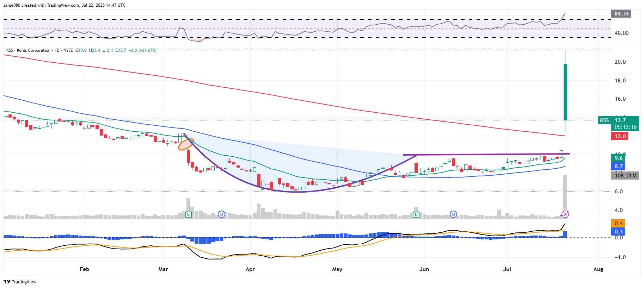Select the purple horizontal resistance line
644x288 pixels.
(x=486, y=154)
